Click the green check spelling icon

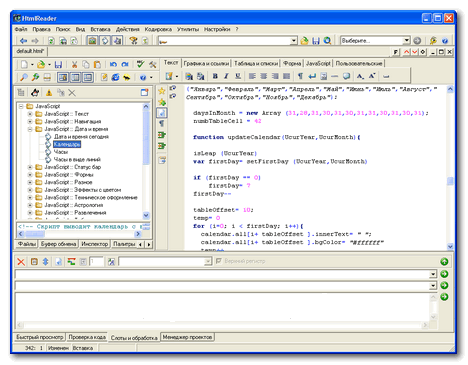point(141,64)
